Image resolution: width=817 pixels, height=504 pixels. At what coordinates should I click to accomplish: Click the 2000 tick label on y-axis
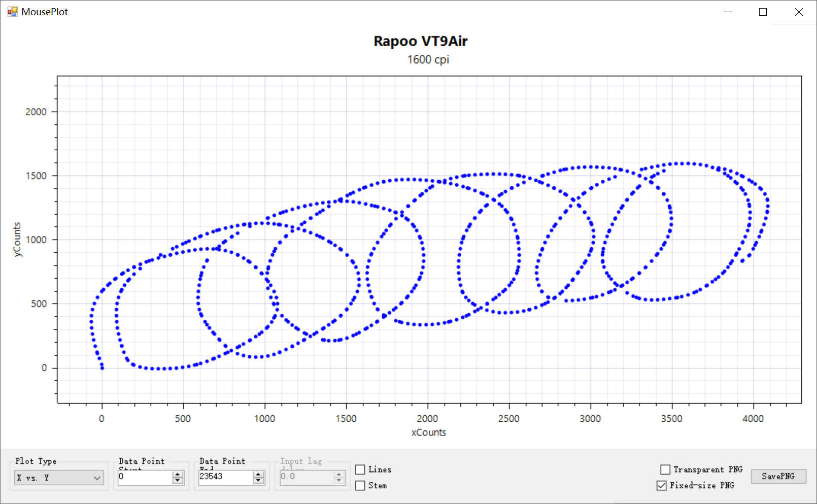tap(36, 112)
